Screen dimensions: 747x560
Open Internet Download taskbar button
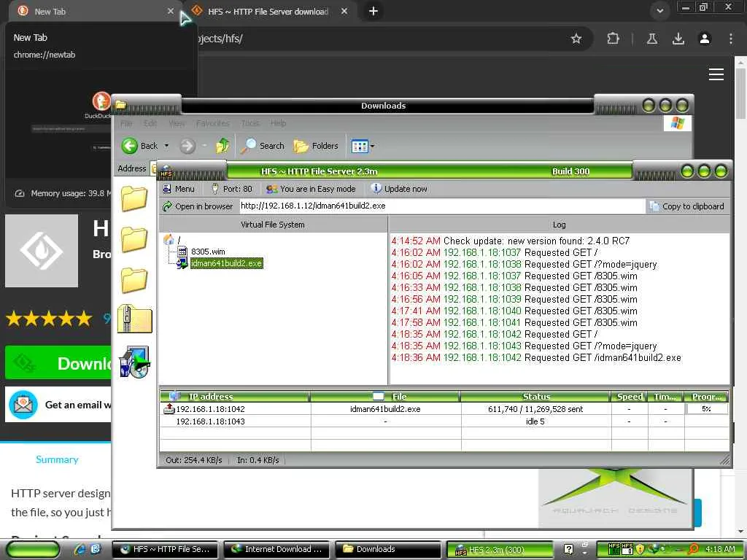click(x=276, y=549)
